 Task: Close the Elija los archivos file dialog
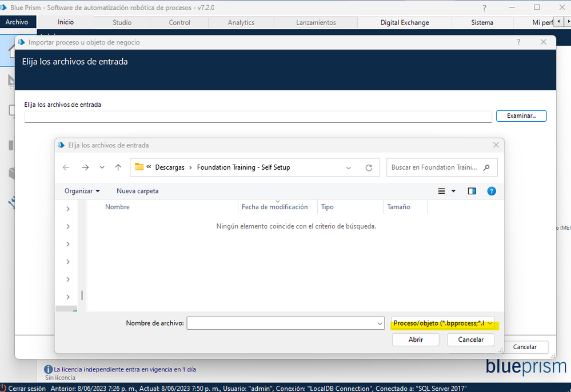tap(496, 145)
